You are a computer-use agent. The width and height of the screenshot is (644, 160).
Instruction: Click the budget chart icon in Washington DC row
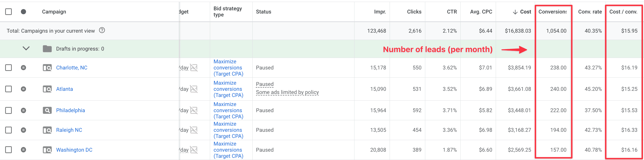tap(194, 149)
